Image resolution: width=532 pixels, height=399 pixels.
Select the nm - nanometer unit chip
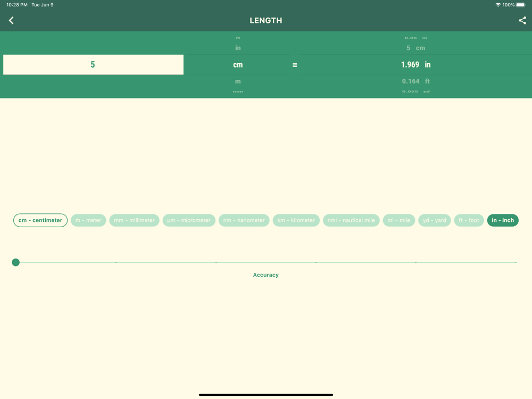click(244, 220)
